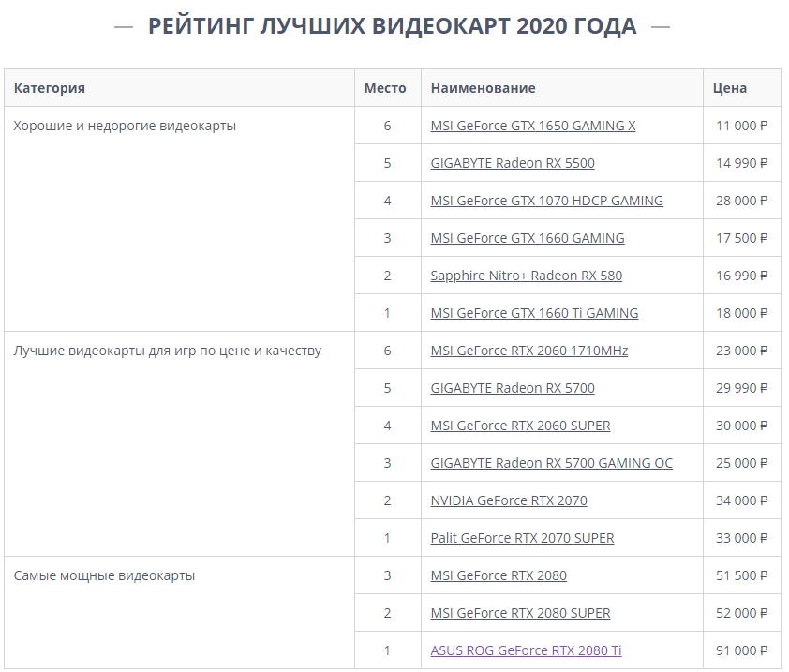789x672 pixels.
Task: Click MSI GeForce GTX 1660 Ti GAMING
Action: (x=534, y=313)
